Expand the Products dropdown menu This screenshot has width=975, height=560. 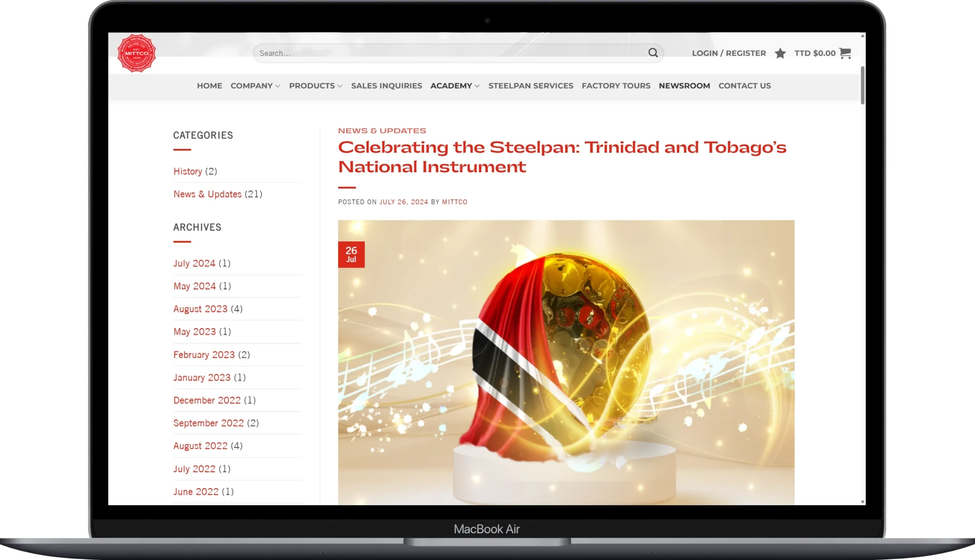point(315,86)
